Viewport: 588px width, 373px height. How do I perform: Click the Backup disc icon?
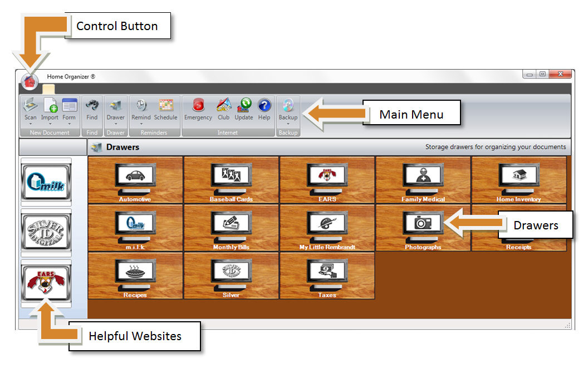point(288,105)
